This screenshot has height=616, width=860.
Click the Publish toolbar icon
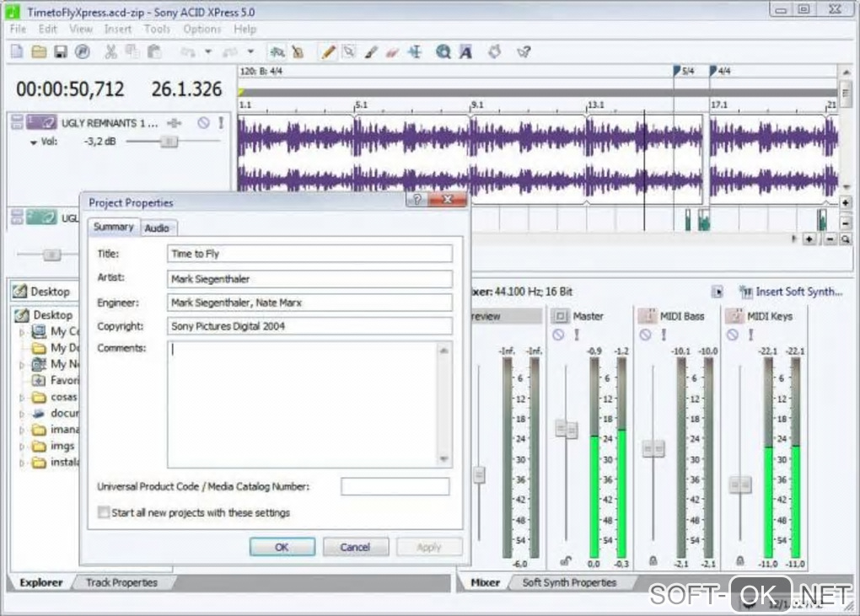(x=83, y=52)
